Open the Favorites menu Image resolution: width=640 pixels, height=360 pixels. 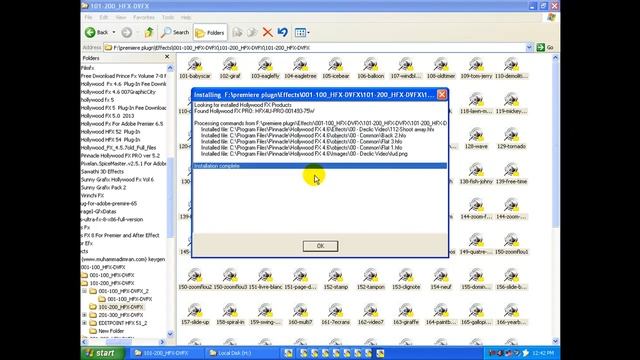[x=144, y=18]
